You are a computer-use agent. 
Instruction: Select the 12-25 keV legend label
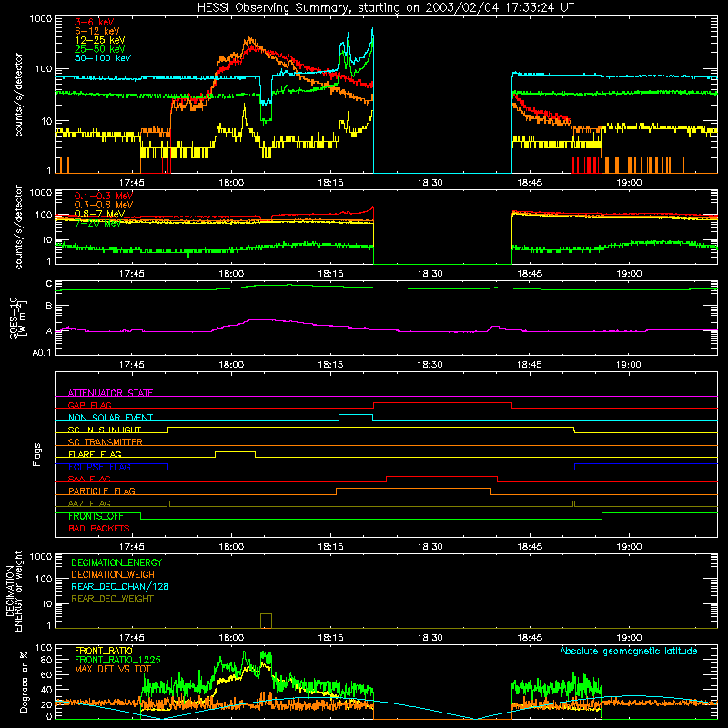coord(99,40)
